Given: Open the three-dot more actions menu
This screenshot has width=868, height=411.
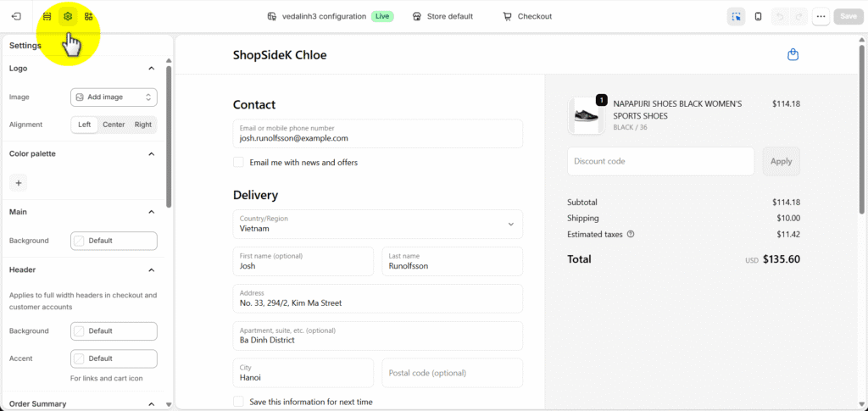Looking at the screenshot, I should pyautogui.click(x=821, y=17).
